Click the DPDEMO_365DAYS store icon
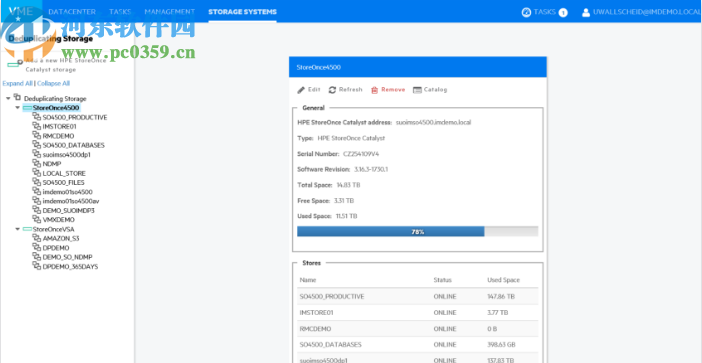This screenshot has width=702, height=363. pyautogui.click(x=36, y=266)
